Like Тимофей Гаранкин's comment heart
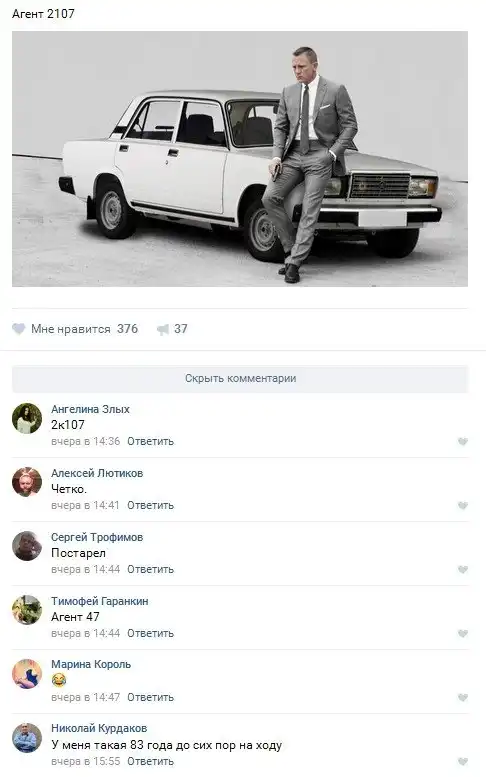This screenshot has width=486, height=777. coord(463,633)
